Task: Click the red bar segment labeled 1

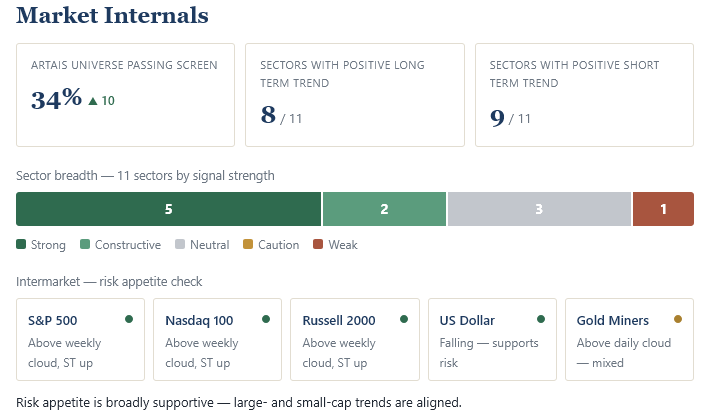Action: 663,209
